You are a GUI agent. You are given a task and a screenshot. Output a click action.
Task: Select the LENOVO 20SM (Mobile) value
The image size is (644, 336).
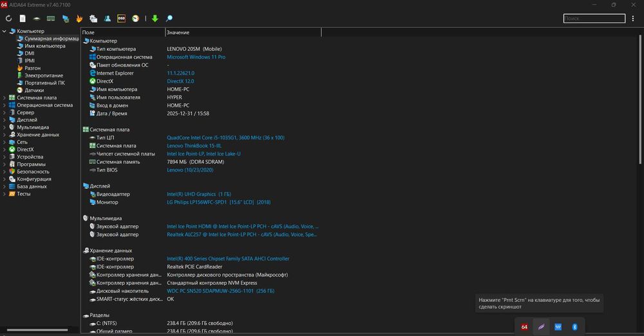click(194, 49)
